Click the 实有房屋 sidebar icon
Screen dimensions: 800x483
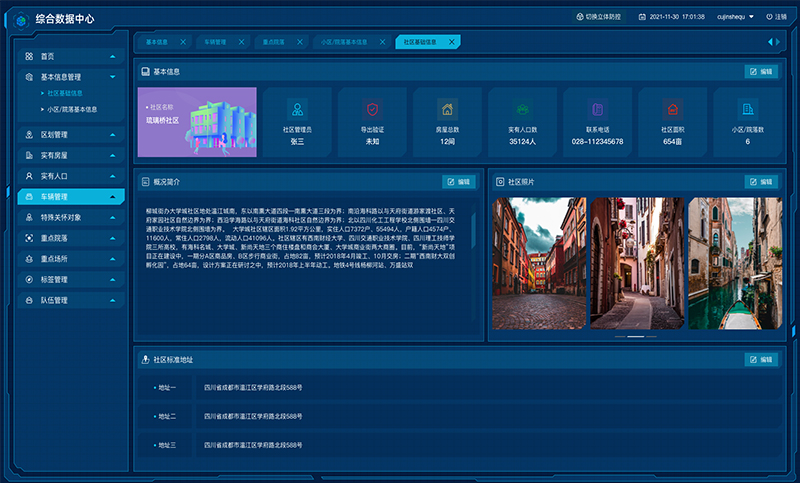[x=29, y=155]
